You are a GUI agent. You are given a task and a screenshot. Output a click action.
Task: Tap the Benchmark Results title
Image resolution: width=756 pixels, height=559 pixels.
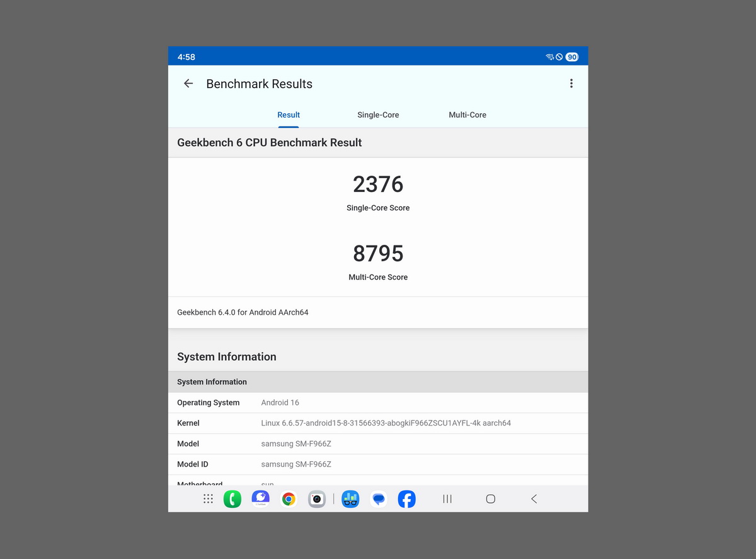pyautogui.click(x=260, y=84)
